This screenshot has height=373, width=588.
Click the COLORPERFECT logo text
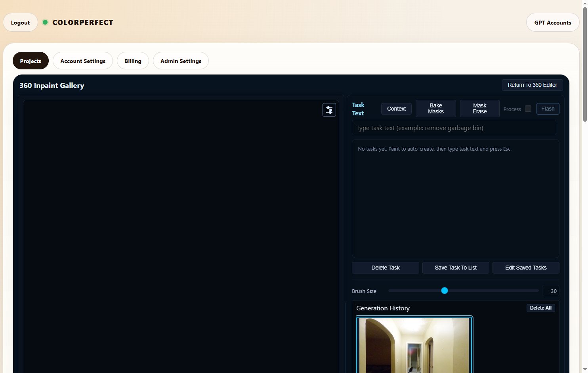point(83,22)
